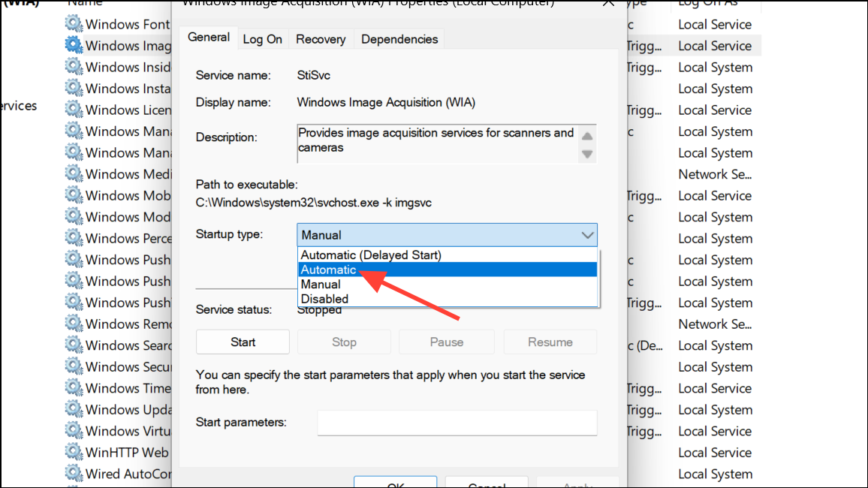Click description text about scanners and cameras
Screen dimensions: 868x488
pyautogui.click(x=436, y=140)
